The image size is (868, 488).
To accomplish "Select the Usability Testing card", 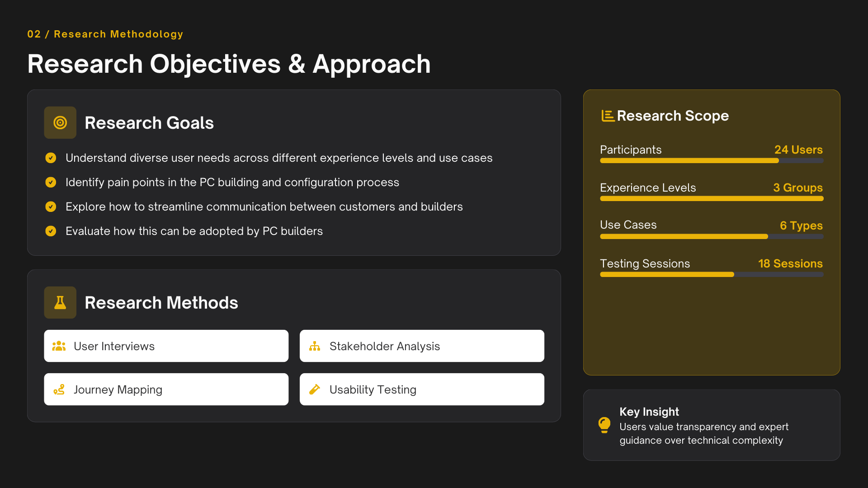I will [x=421, y=389].
